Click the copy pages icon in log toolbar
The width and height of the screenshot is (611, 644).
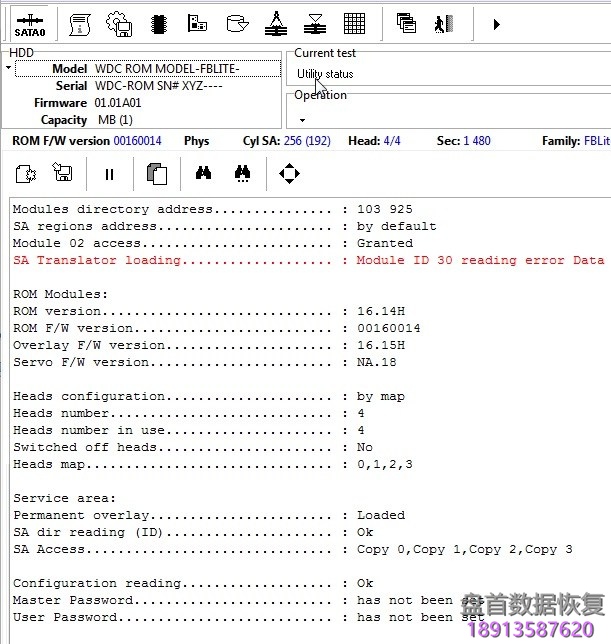click(156, 174)
